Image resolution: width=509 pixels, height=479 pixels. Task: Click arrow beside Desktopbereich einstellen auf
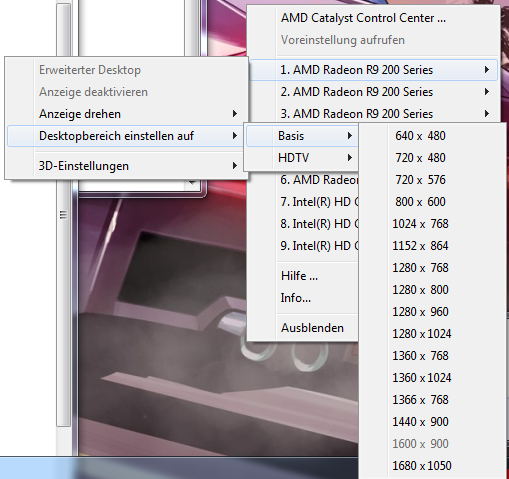[x=235, y=136]
